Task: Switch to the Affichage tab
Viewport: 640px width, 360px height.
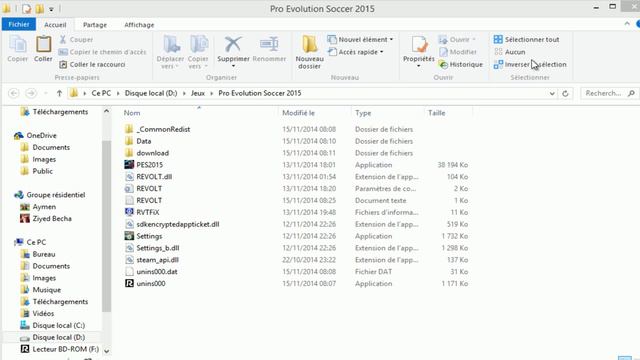Action: pyautogui.click(x=139, y=25)
